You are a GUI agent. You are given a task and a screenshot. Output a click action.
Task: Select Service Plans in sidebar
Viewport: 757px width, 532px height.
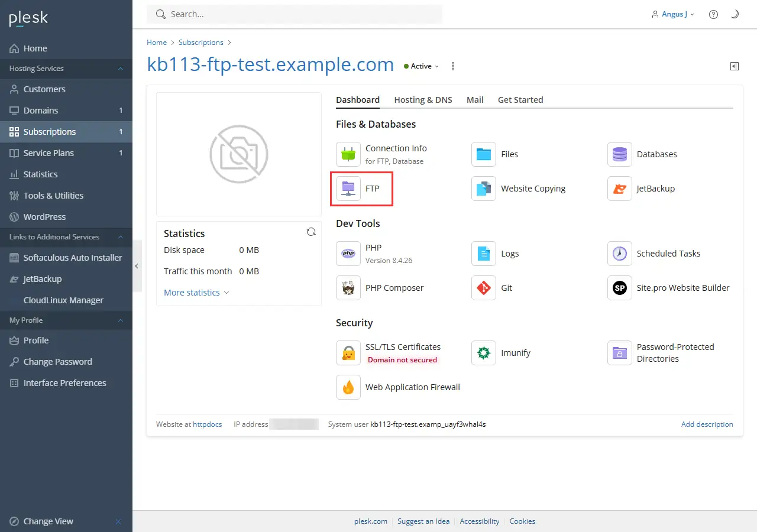point(66,153)
